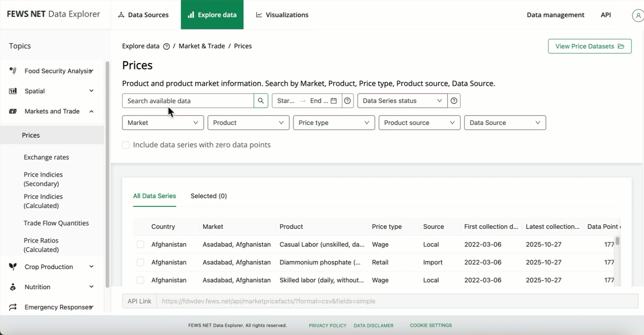This screenshot has width=644, height=335.
Task: Select the Diammonium phosphate row checkbox
Action: click(x=140, y=262)
